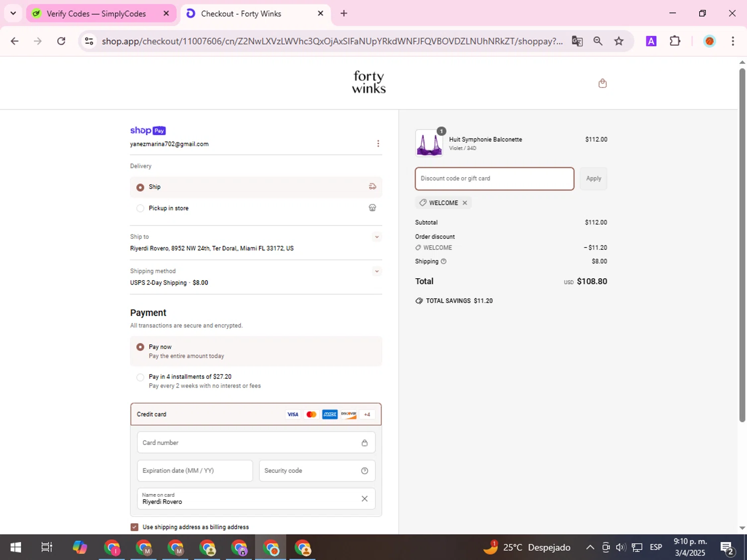Viewport: 747px width, 560px height.
Task: Click the volume speaker tray icon
Action: pyautogui.click(x=621, y=548)
